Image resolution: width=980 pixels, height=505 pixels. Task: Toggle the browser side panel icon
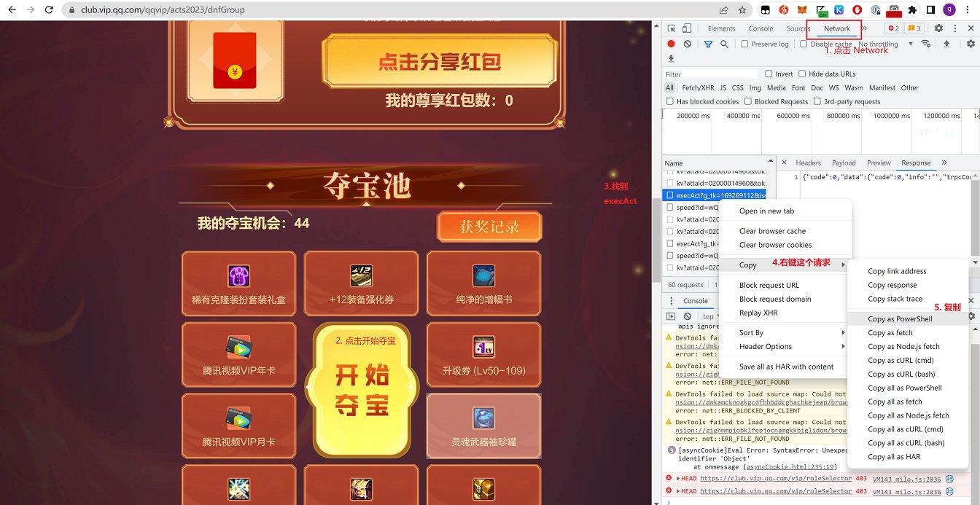931,10
